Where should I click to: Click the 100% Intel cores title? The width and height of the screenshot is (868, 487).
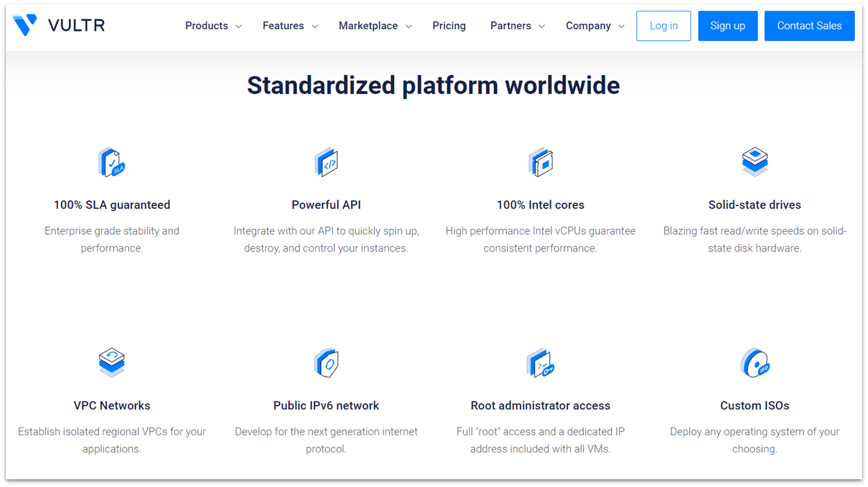tap(540, 204)
